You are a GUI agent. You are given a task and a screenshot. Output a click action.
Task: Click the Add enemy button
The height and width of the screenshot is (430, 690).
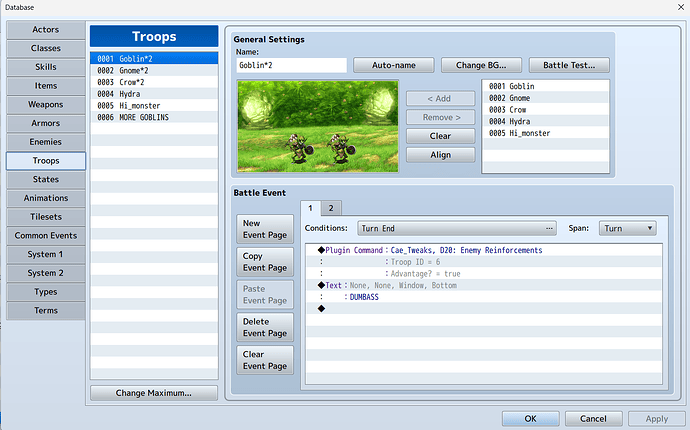[440, 99]
